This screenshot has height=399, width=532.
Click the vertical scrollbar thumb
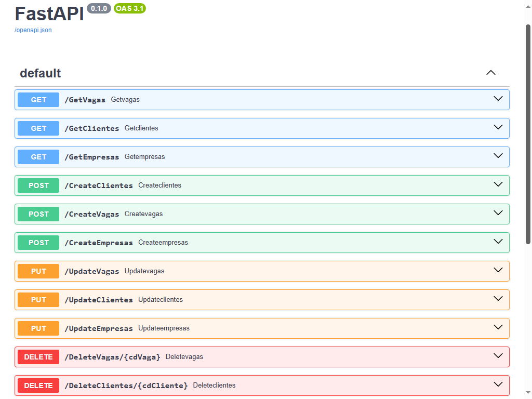tap(528, 134)
